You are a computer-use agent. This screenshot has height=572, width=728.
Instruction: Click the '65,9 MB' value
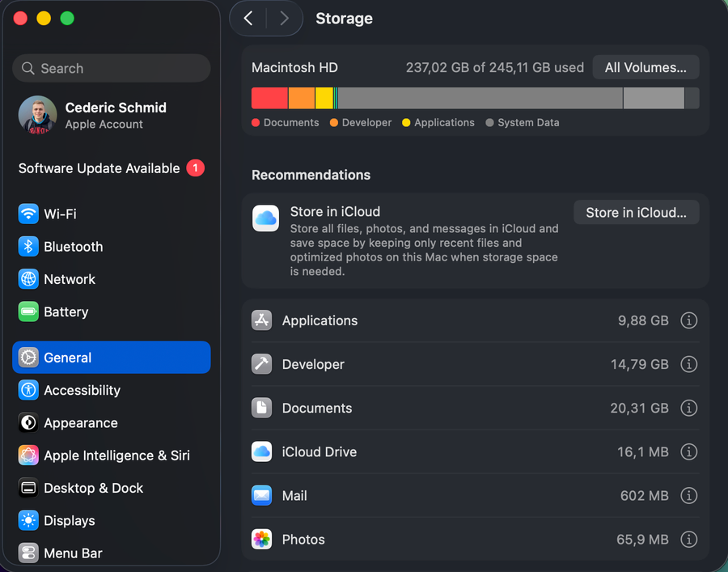tap(642, 539)
